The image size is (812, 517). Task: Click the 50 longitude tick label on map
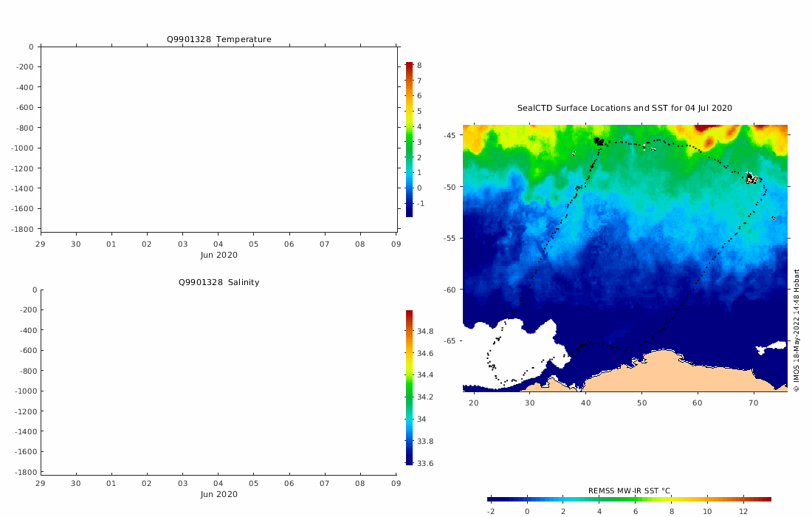click(641, 403)
